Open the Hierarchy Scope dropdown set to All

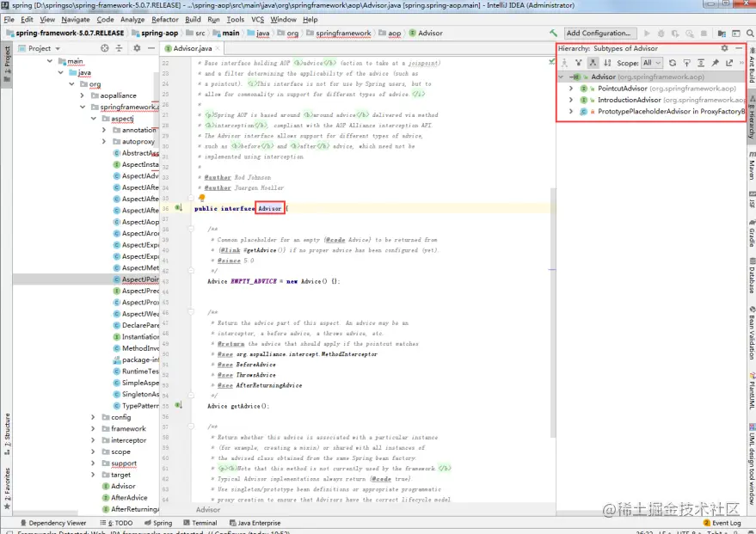point(651,63)
